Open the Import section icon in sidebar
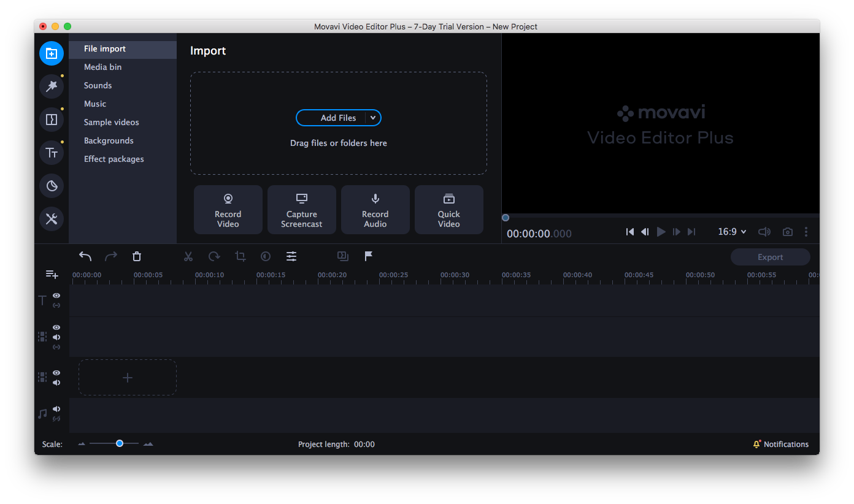Viewport: 854px width, 504px height. (52, 53)
